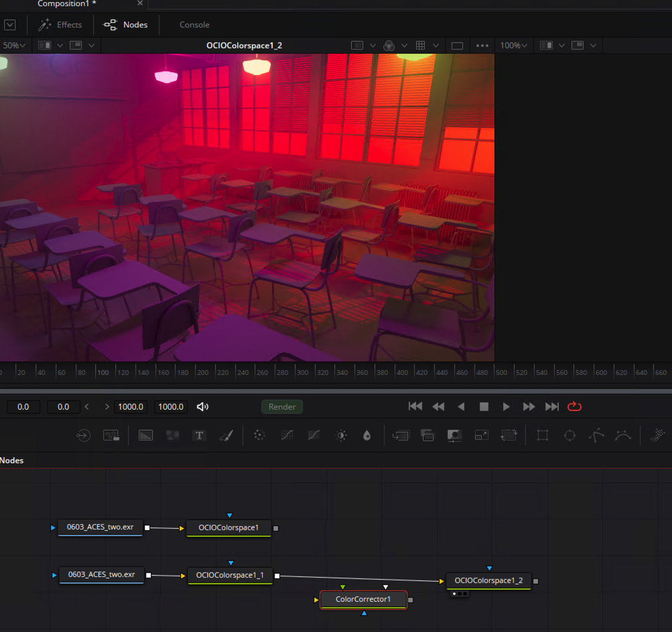The image size is (672, 632).
Task: Pick the Paint tool from the toolbar
Action: tap(226, 435)
